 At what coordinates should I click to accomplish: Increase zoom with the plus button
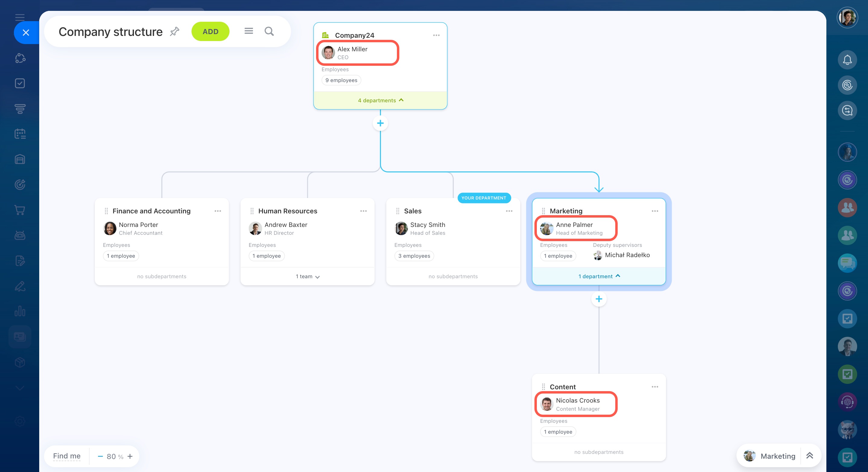point(130,457)
